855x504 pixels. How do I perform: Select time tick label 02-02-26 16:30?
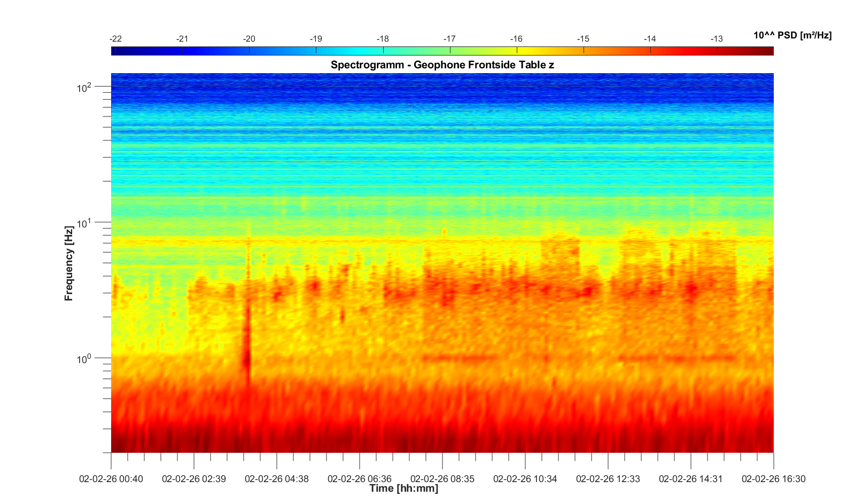(x=773, y=479)
